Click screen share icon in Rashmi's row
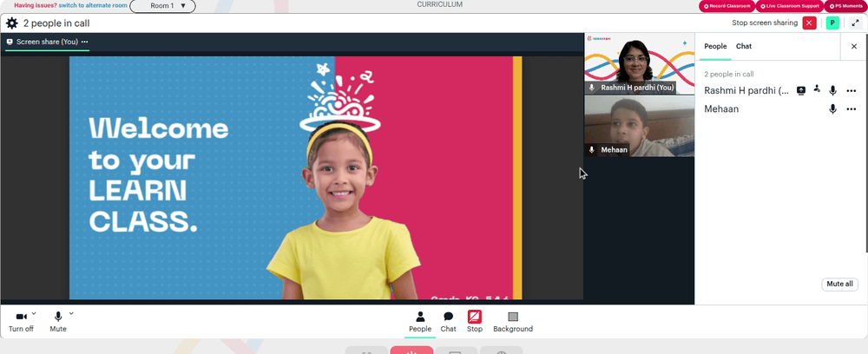Viewport: 868px width, 354px height. point(800,91)
